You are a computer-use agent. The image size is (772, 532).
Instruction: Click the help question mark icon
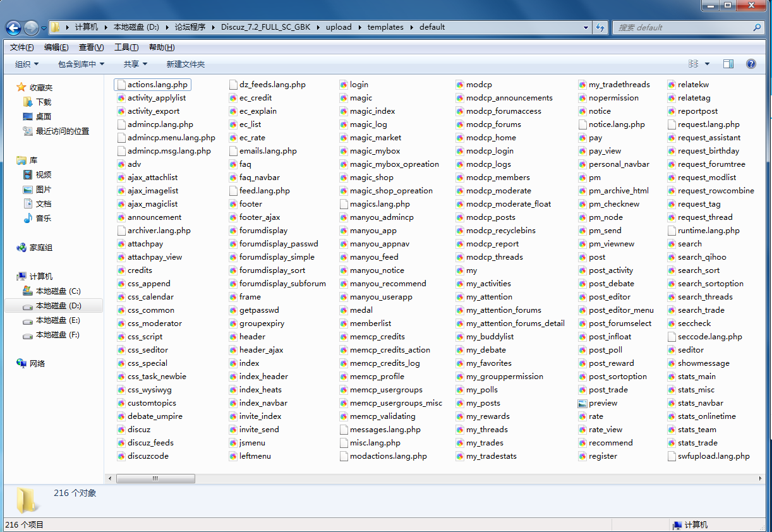751,64
